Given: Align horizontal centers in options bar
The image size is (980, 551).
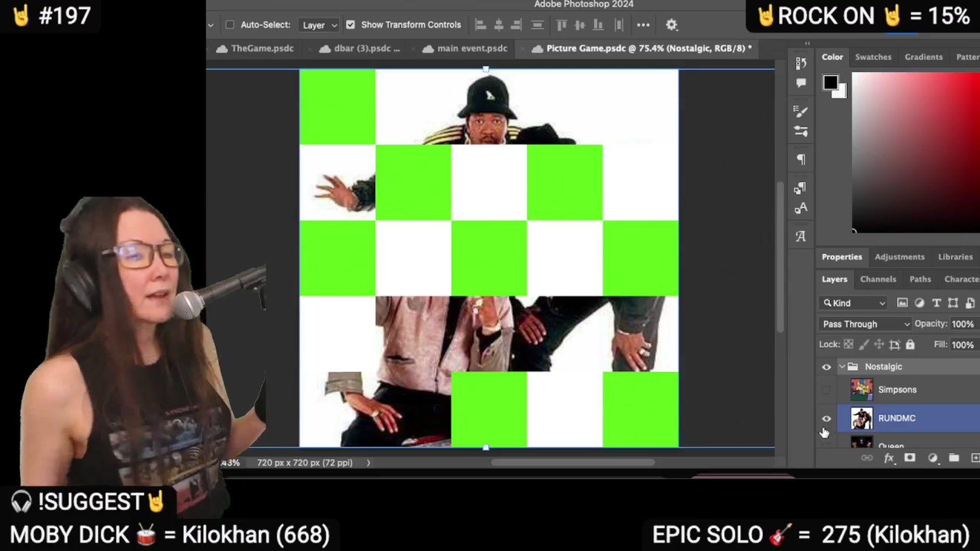Looking at the screenshot, I should [499, 24].
